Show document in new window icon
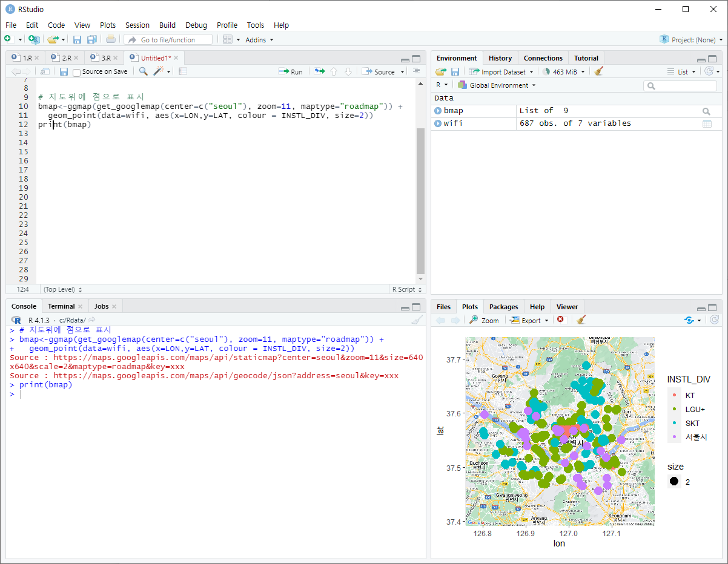Screen dimensions: 728x564 coord(45,71)
